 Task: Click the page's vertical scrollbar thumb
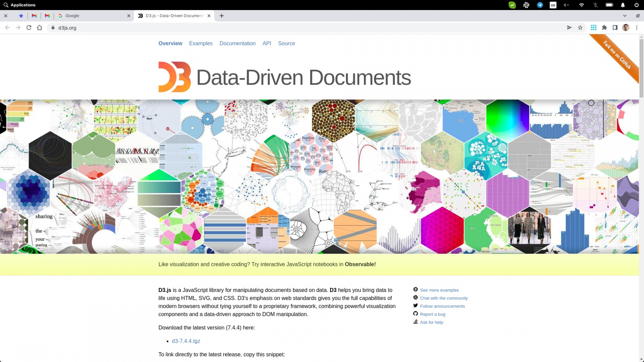click(x=641, y=68)
